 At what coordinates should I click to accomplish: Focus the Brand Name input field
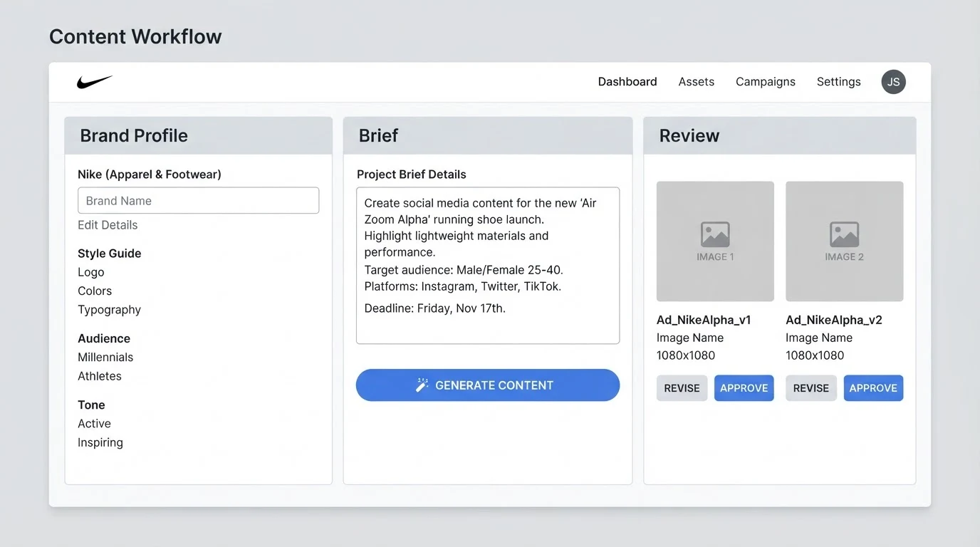[198, 201]
